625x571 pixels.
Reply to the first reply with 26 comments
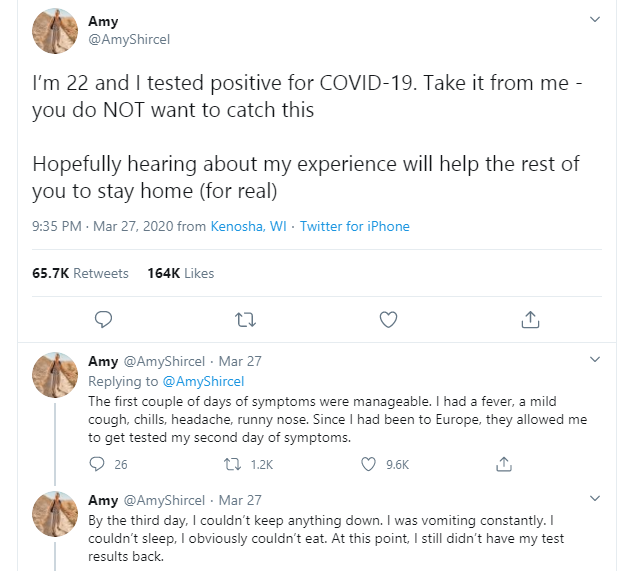(x=98, y=464)
